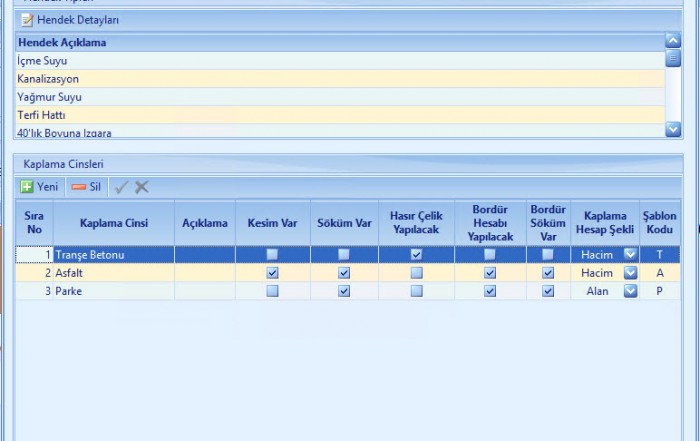Select Kanalizasyon in the Hendek list
The width and height of the screenshot is (700, 441).
(x=48, y=79)
